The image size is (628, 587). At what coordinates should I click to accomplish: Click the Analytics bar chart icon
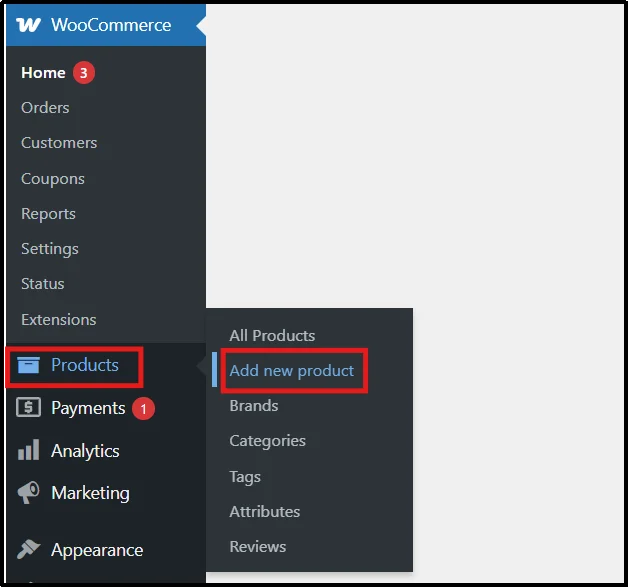(28, 450)
